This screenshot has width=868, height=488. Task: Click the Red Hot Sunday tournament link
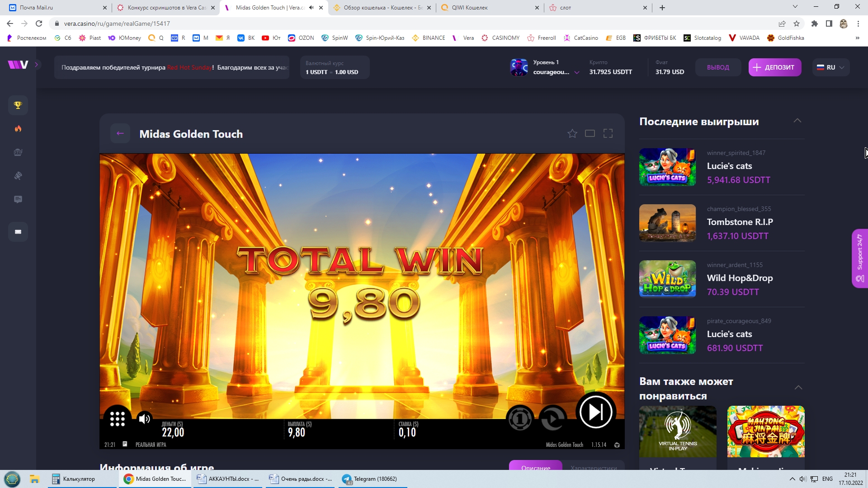[189, 67]
